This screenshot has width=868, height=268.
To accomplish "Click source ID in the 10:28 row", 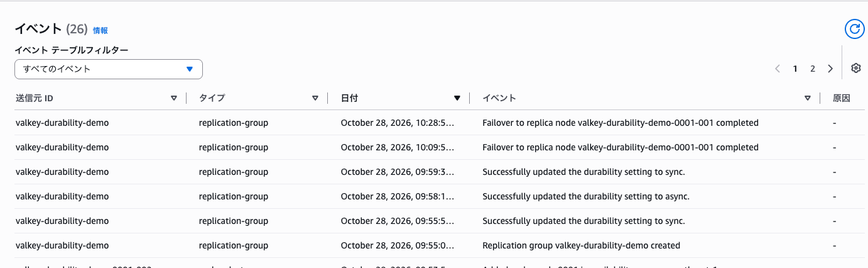I will 62,123.
